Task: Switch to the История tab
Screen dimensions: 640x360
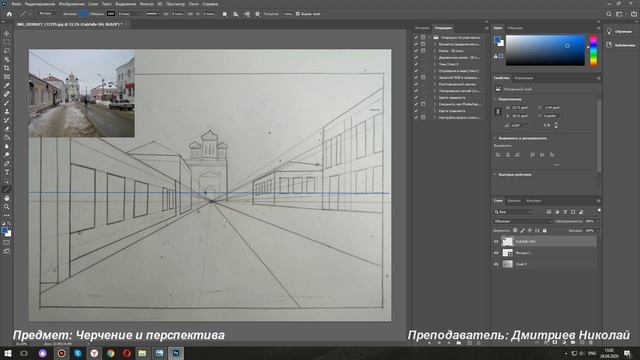Action: coord(422,28)
